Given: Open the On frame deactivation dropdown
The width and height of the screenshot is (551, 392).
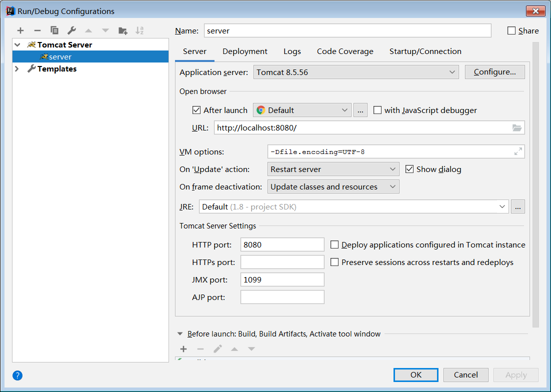Looking at the screenshot, I should (333, 186).
